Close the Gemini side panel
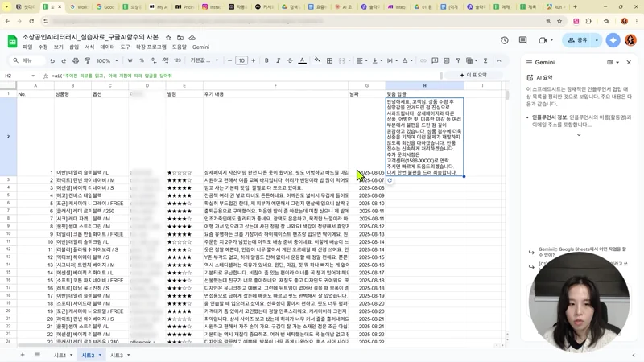 click(x=629, y=63)
